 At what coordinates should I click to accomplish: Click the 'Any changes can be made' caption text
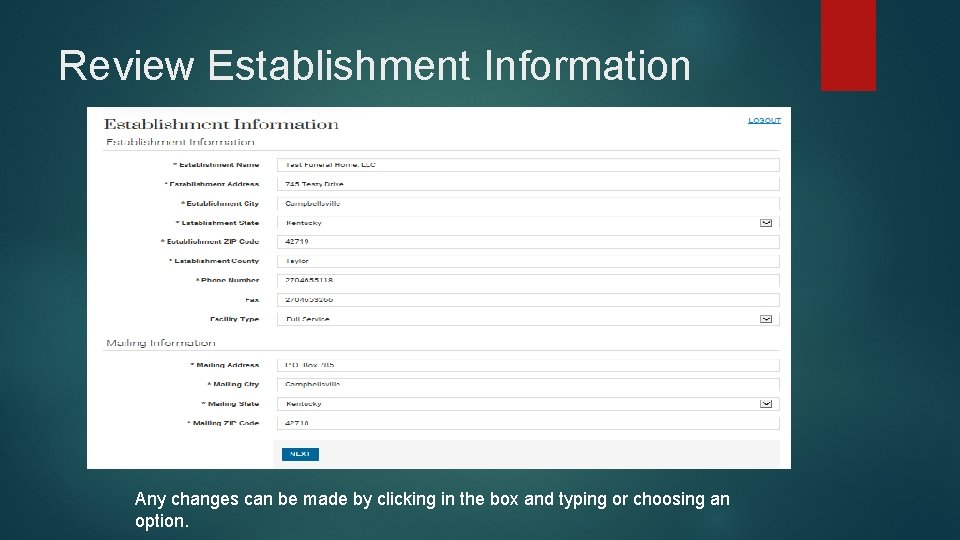(x=432, y=509)
